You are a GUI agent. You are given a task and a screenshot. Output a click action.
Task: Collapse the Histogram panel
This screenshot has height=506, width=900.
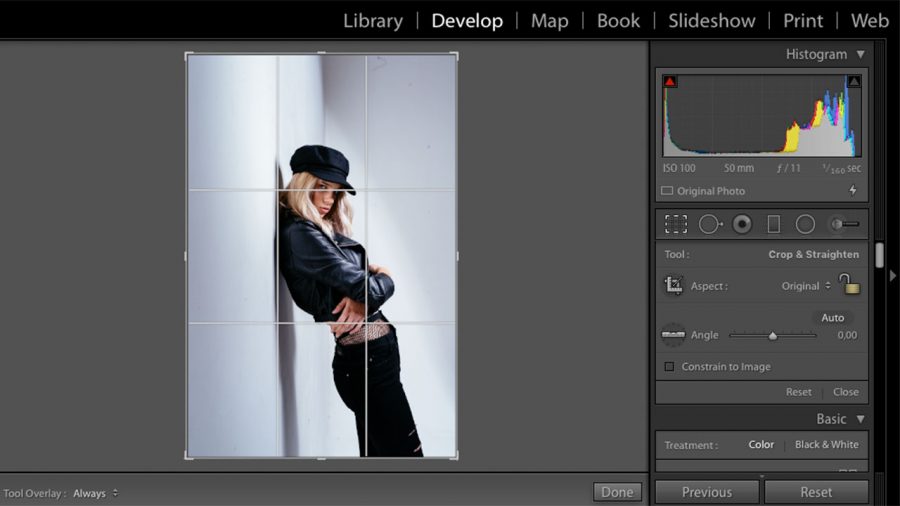pos(859,54)
